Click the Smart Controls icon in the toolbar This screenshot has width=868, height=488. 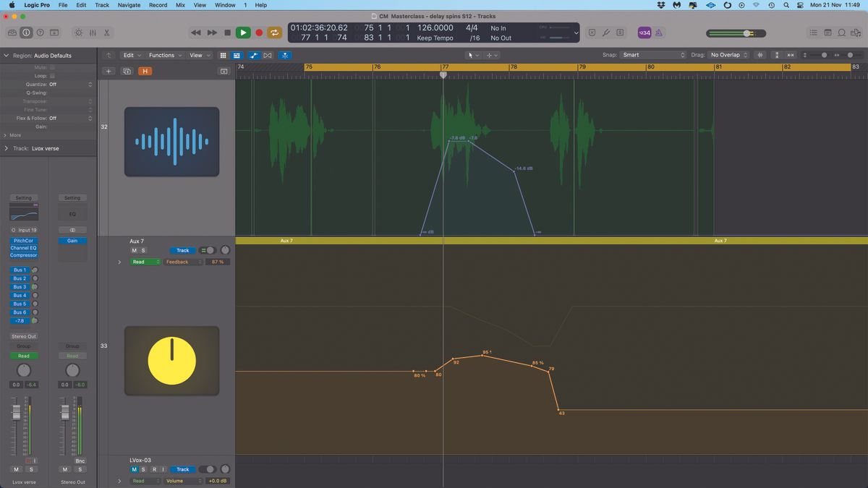click(x=78, y=33)
